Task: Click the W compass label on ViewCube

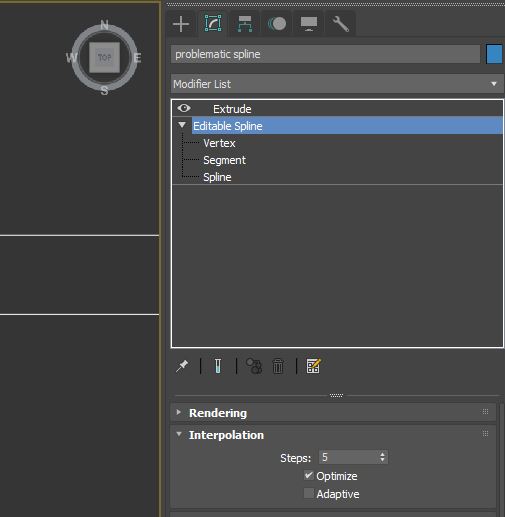Action: tap(71, 58)
